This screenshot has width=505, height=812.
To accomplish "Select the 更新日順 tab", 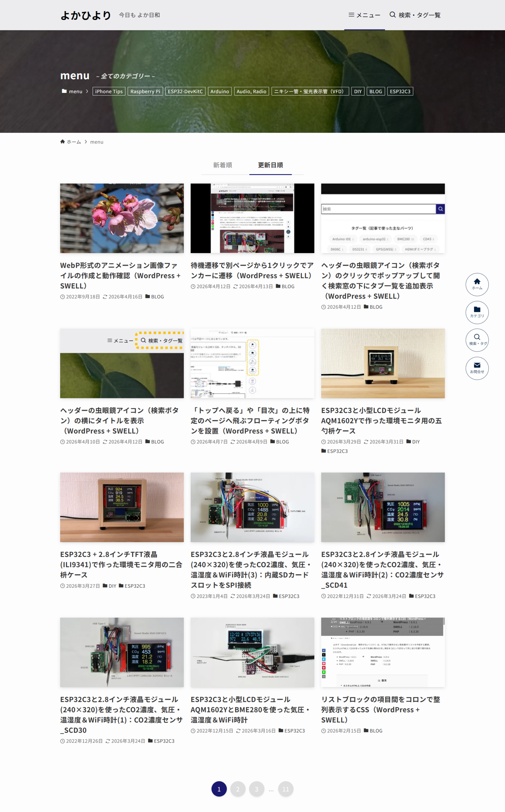I will point(270,165).
